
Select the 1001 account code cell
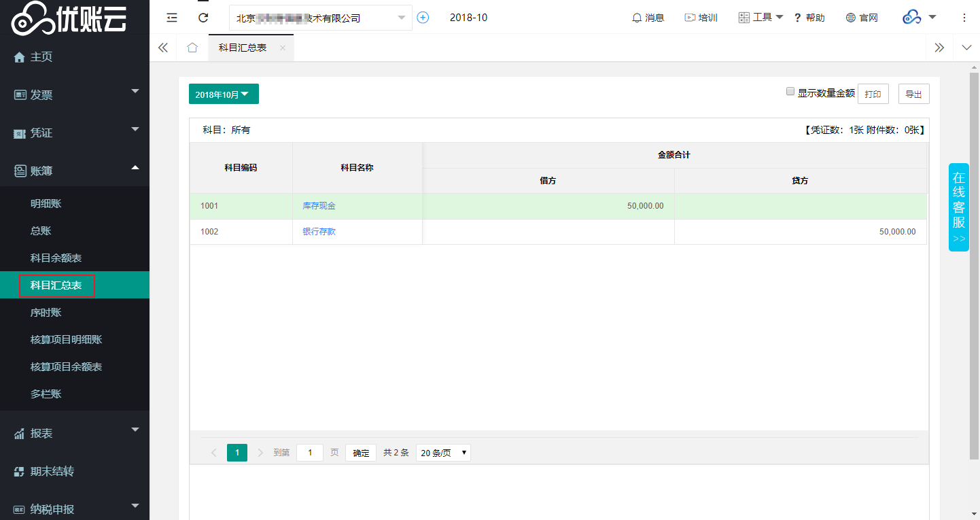tap(241, 206)
